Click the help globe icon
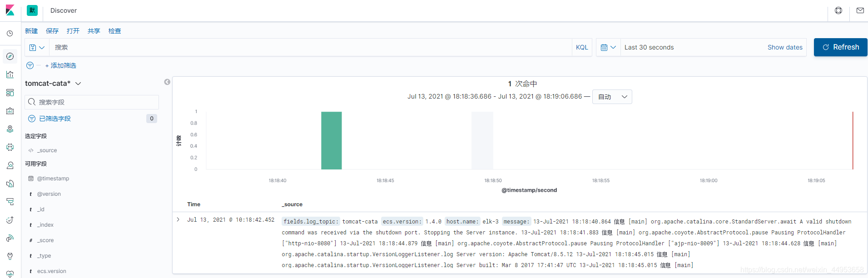This screenshot has height=278, width=868. point(838,10)
